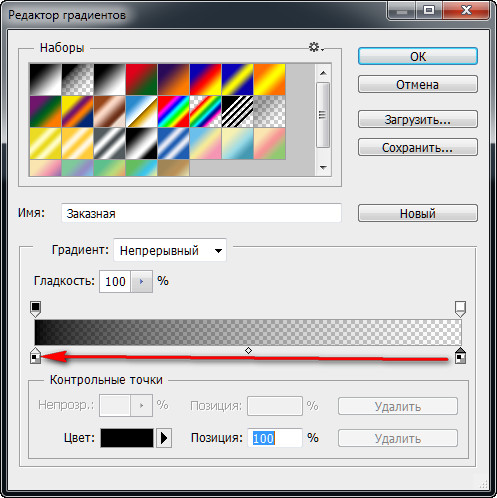Image resolution: width=497 pixels, height=498 pixels.
Task: Select the left color stop below gradient
Action: pyautogui.click(x=35, y=355)
